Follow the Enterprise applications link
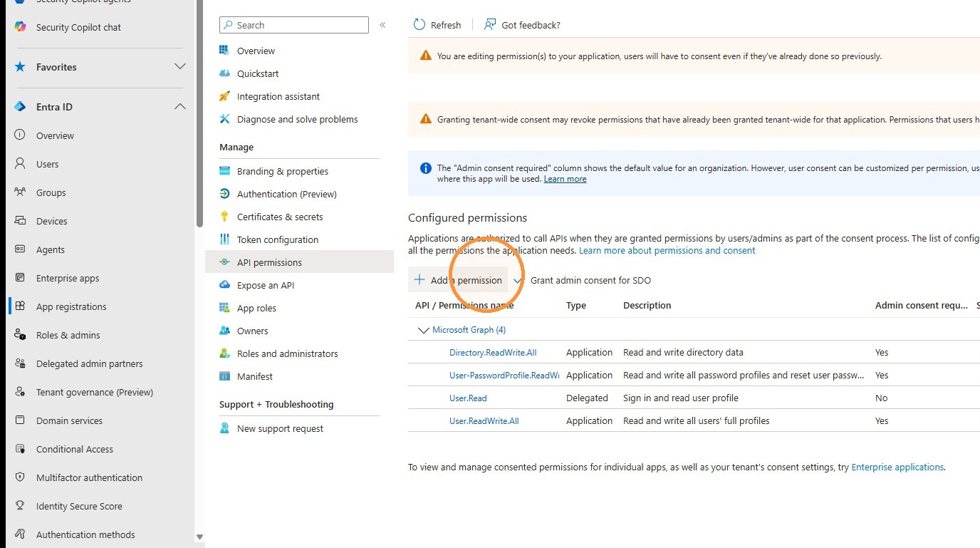Viewport: 980px width, 548px height. click(x=897, y=467)
